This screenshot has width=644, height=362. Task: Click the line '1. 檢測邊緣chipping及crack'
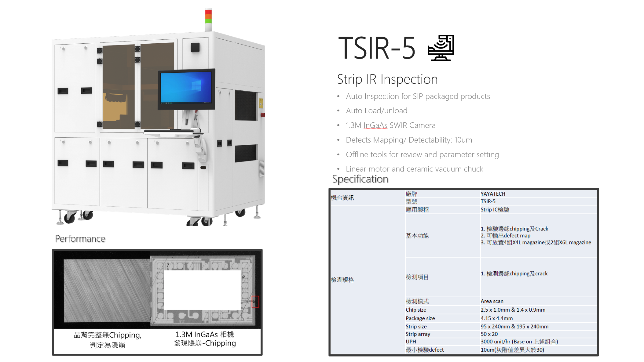[x=514, y=274]
